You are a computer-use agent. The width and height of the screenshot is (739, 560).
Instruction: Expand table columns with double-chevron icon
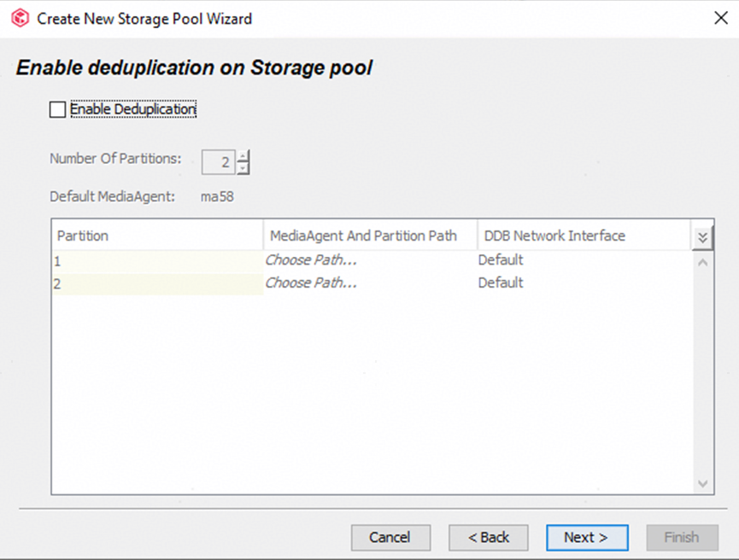pyautogui.click(x=702, y=237)
